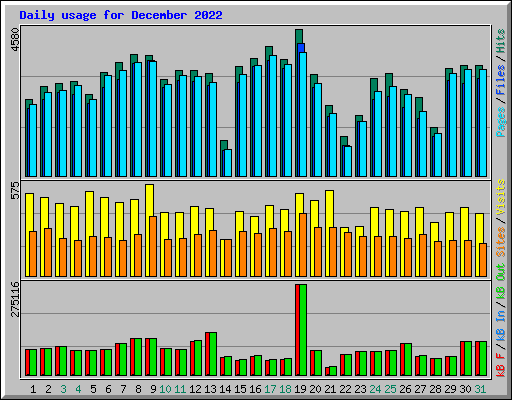Click day 28 on the x-axis

point(435,389)
